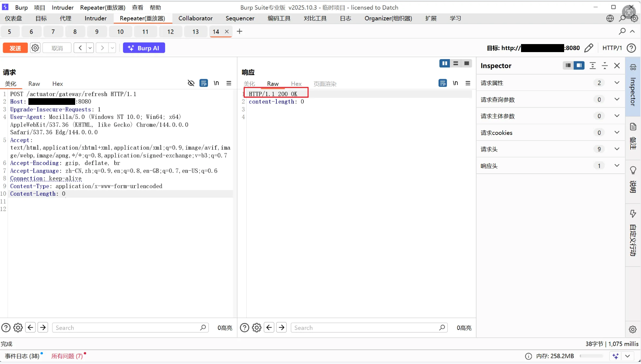This screenshot has height=364, width=641.
Task: Switch response view to 页面渲染
Action: (x=325, y=84)
